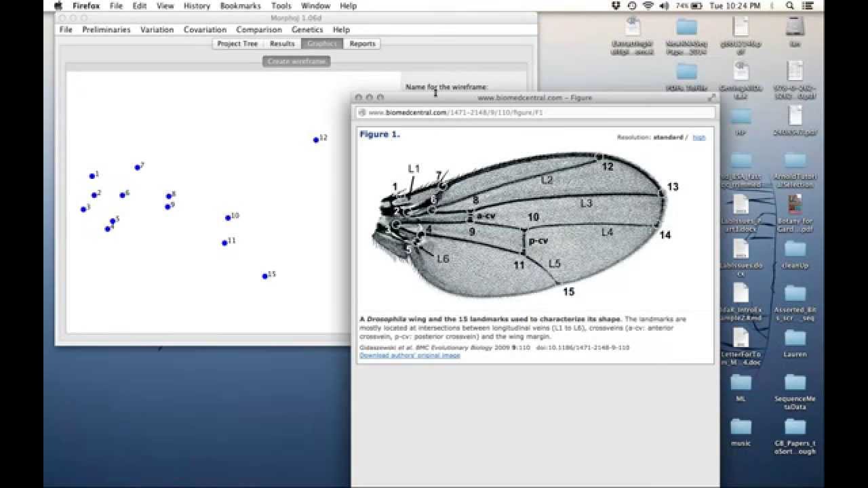Screen dimensions: 868x488
Task: Select landmark point 7 in wireframe canvas
Action: point(138,167)
